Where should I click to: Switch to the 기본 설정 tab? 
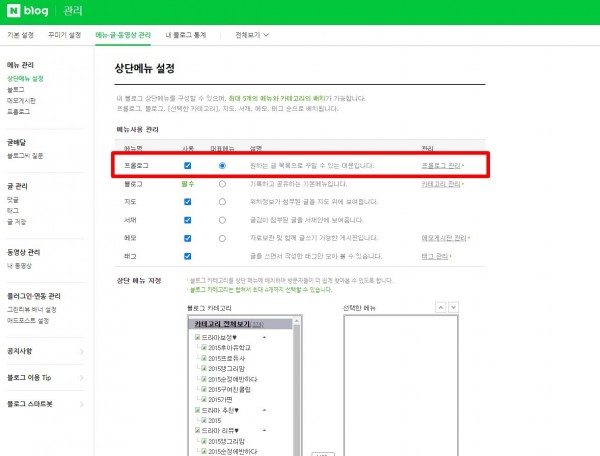tap(21, 35)
